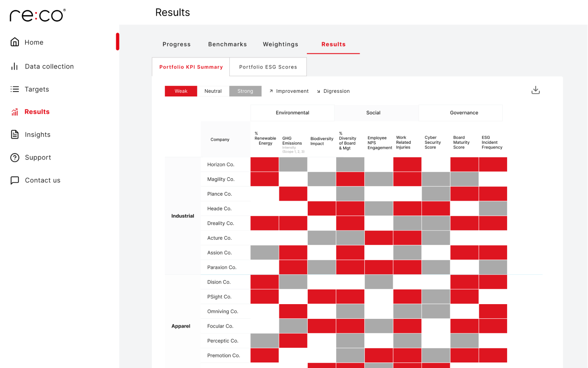
Task: Select the Portfolio KPI Summary tab
Action: tap(191, 67)
